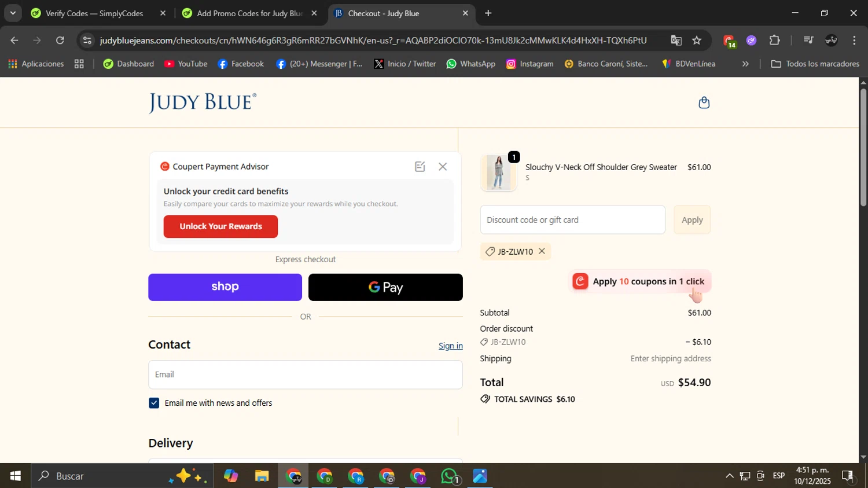The width and height of the screenshot is (868, 488).
Task: Uncheck Email me with news and offers
Action: click(x=154, y=403)
